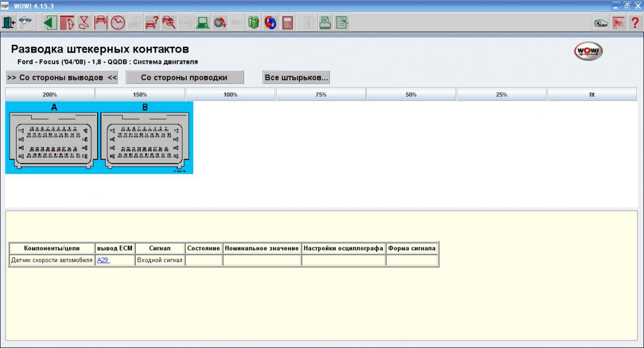The height and width of the screenshot is (348, 644).
Task: Click the Euro car emissions icon
Action: tap(601, 23)
